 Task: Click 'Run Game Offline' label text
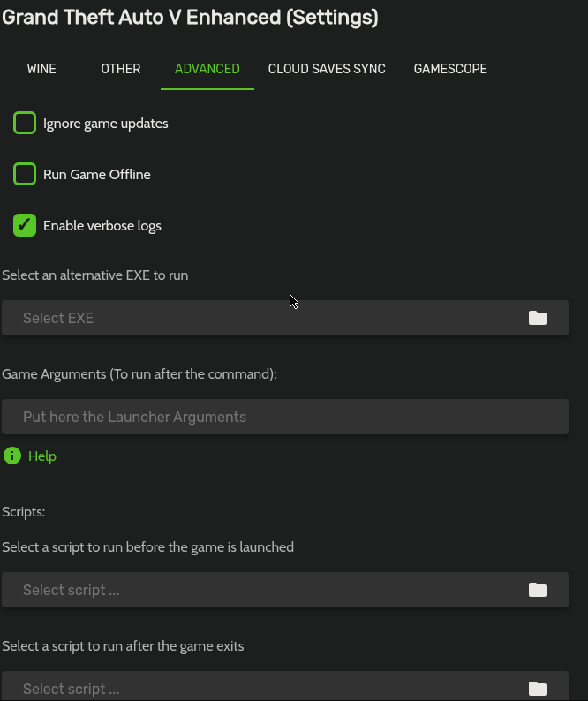click(96, 174)
